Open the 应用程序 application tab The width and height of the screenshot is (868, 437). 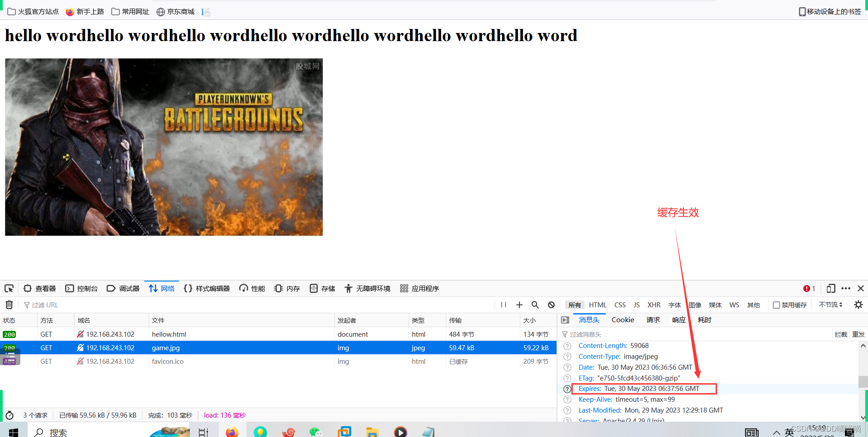[419, 288]
